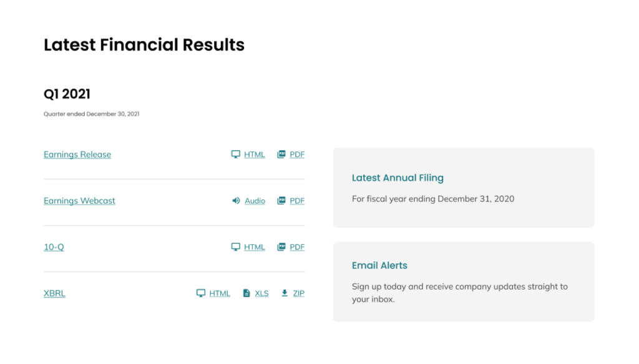Viewport: 639px width, 364px height.
Task: Select the XBRL filing link
Action: (54, 293)
